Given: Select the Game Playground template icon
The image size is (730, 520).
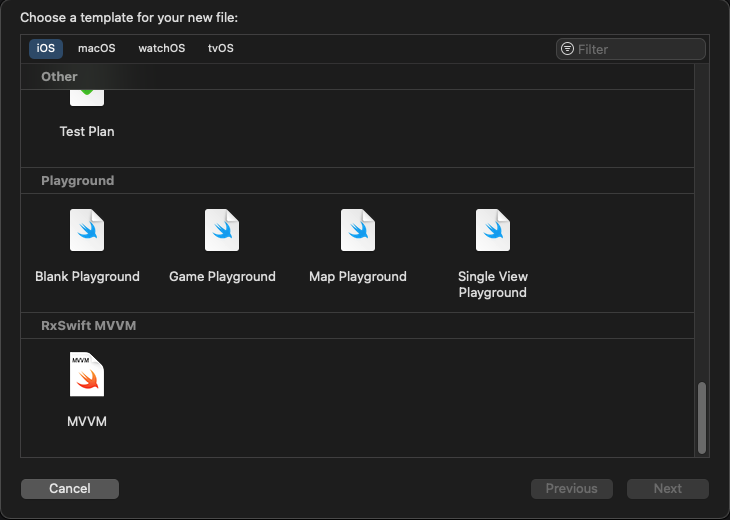Looking at the screenshot, I should (x=222, y=230).
